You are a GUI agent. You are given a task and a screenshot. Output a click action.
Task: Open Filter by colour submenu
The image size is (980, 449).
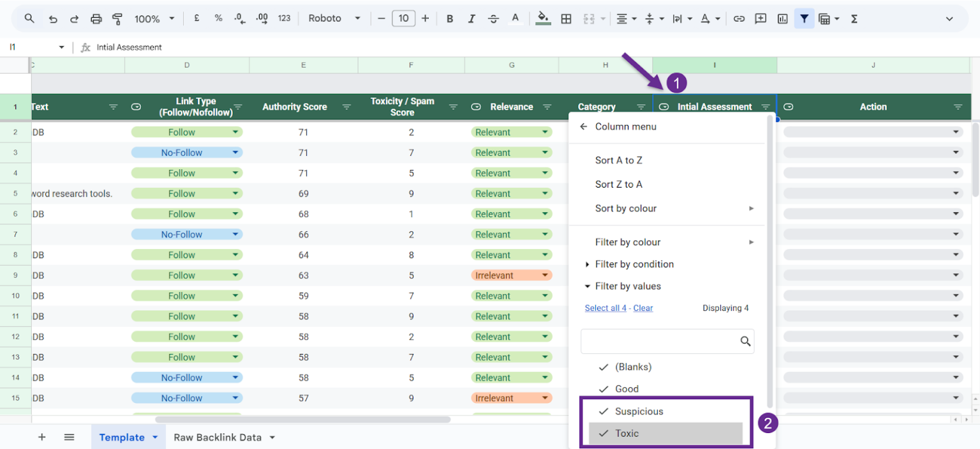pos(667,242)
